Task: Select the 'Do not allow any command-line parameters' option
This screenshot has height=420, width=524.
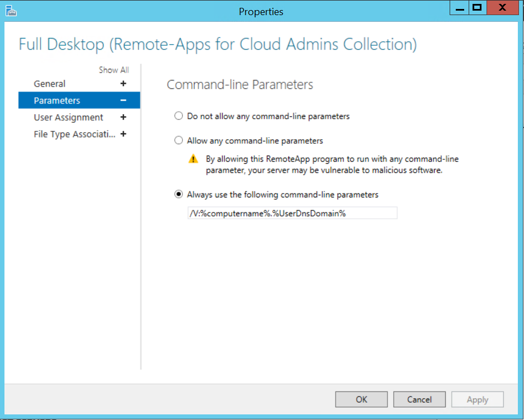Action: (x=178, y=116)
